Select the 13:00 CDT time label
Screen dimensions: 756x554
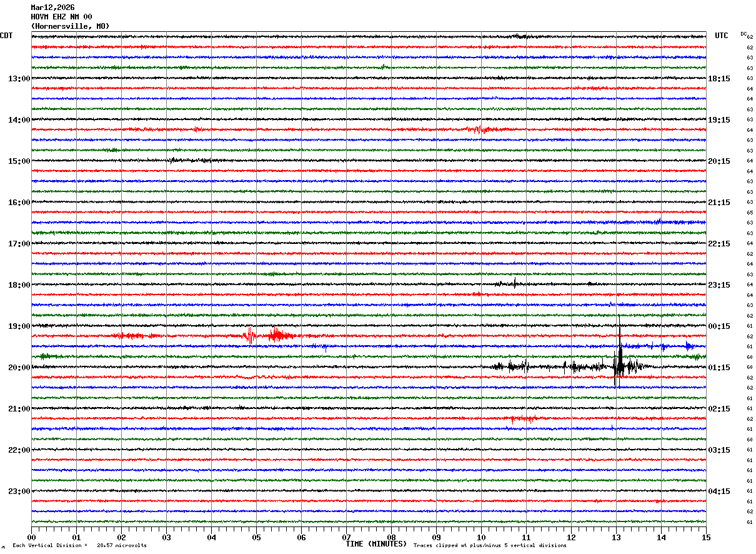click(19, 79)
